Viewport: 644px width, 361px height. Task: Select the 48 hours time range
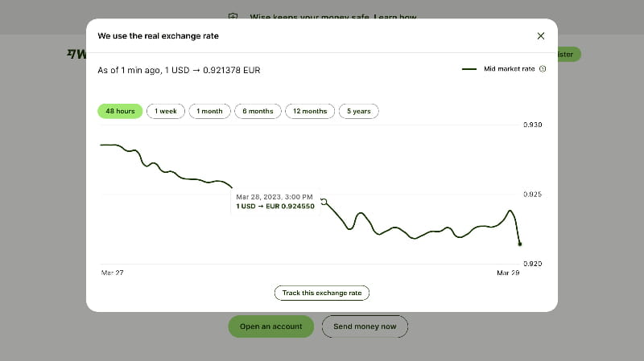pyautogui.click(x=120, y=111)
